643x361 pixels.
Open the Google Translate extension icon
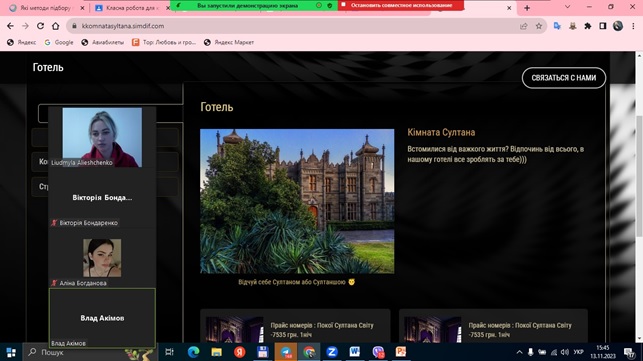click(557, 26)
